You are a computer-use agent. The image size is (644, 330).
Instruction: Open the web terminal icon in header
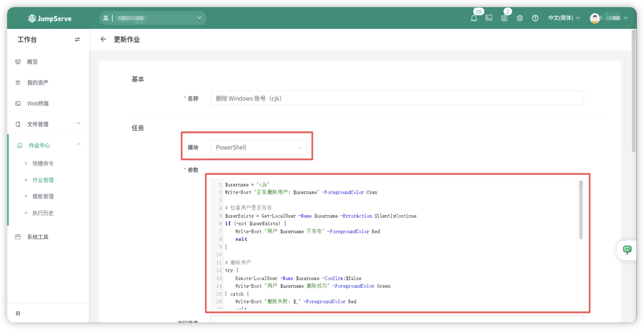click(489, 18)
